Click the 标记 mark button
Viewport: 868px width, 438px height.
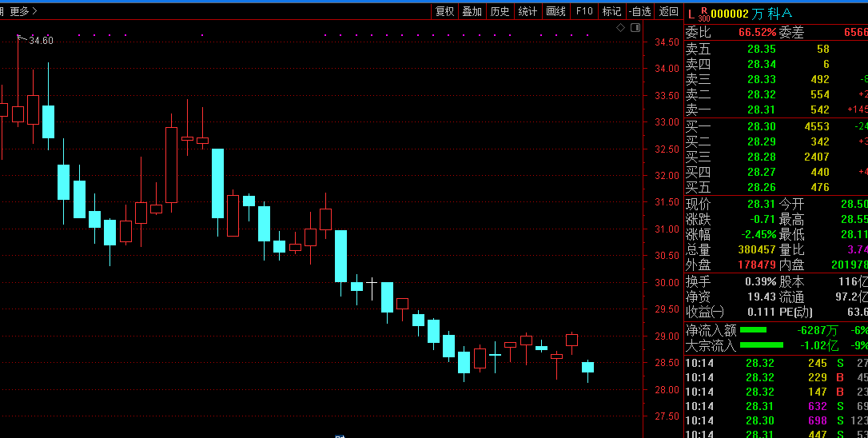point(611,11)
